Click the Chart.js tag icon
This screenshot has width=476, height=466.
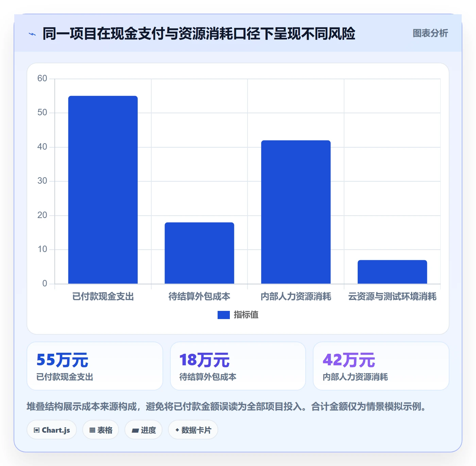pos(37,430)
